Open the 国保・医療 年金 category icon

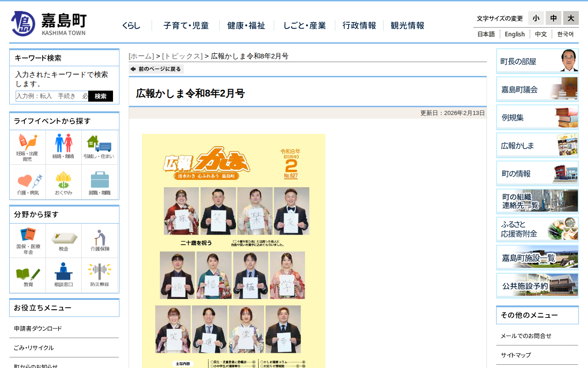28,241
